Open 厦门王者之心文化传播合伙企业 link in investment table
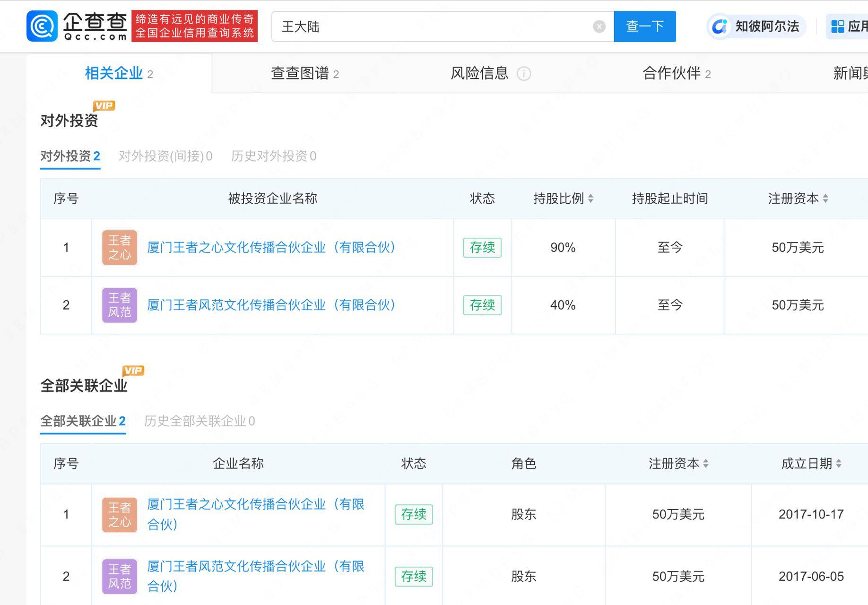Image resolution: width=868 pixels, height=605 pixels. (x=271, y=247)
